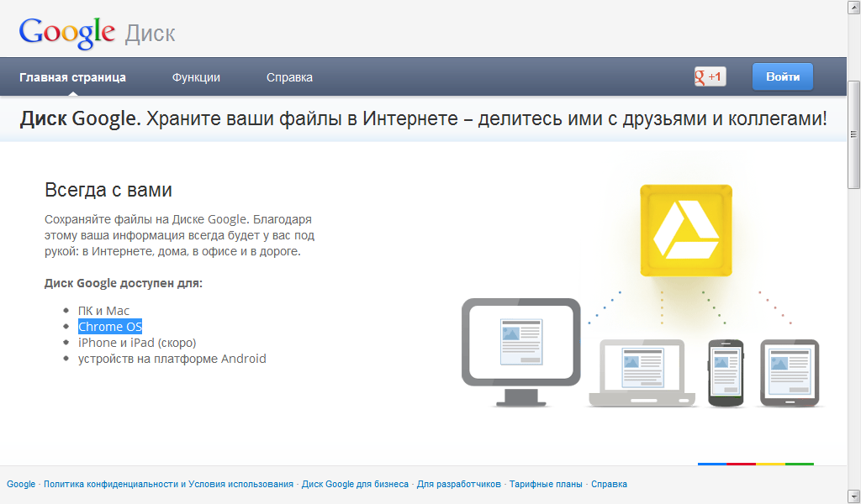Open Политика конфиденциальности и Условия использования link

pyautogui.click(x=168, y=484)
